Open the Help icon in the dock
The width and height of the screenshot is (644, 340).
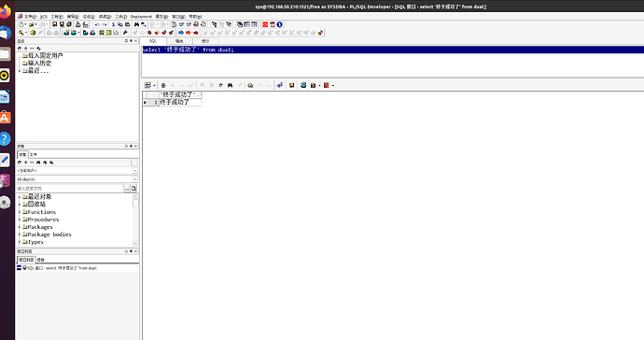pyautogui.click(x=5, y=139)
